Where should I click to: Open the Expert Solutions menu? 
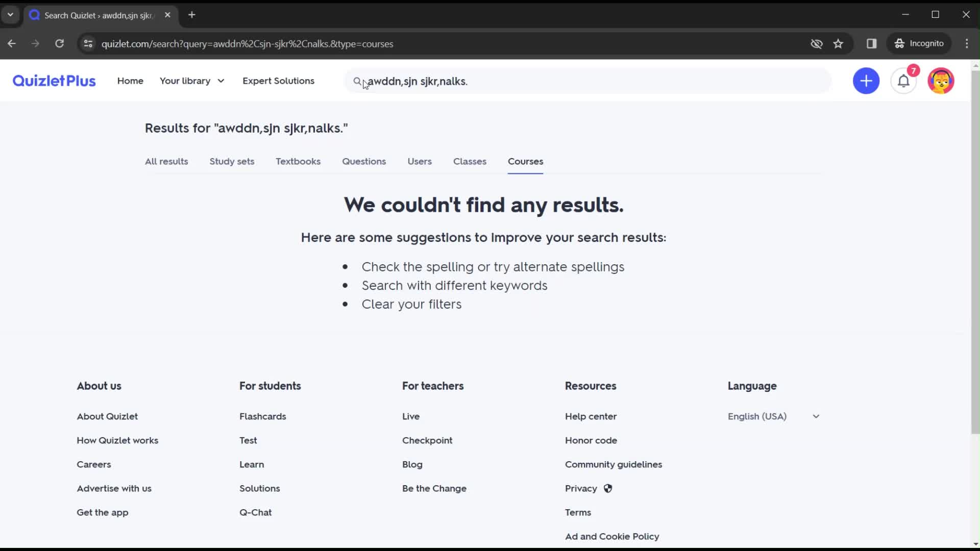coord(279,81)
